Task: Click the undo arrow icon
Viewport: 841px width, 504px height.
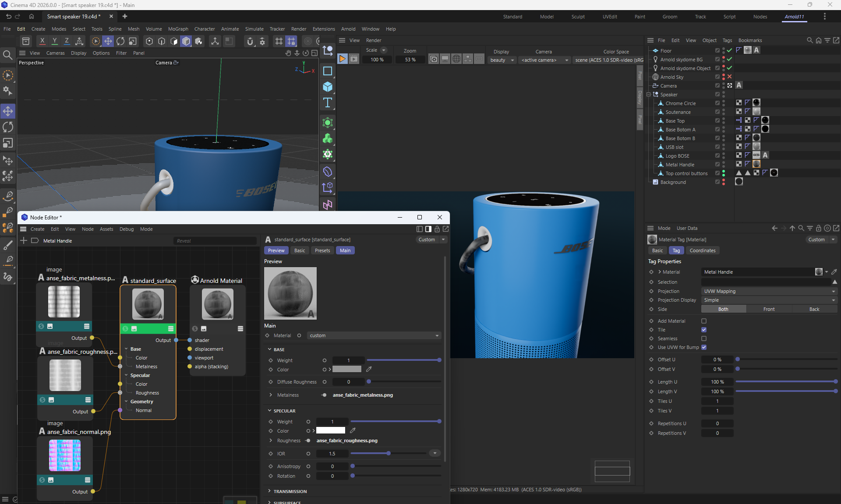Action: pyautogui.click(x=9, y=16)
